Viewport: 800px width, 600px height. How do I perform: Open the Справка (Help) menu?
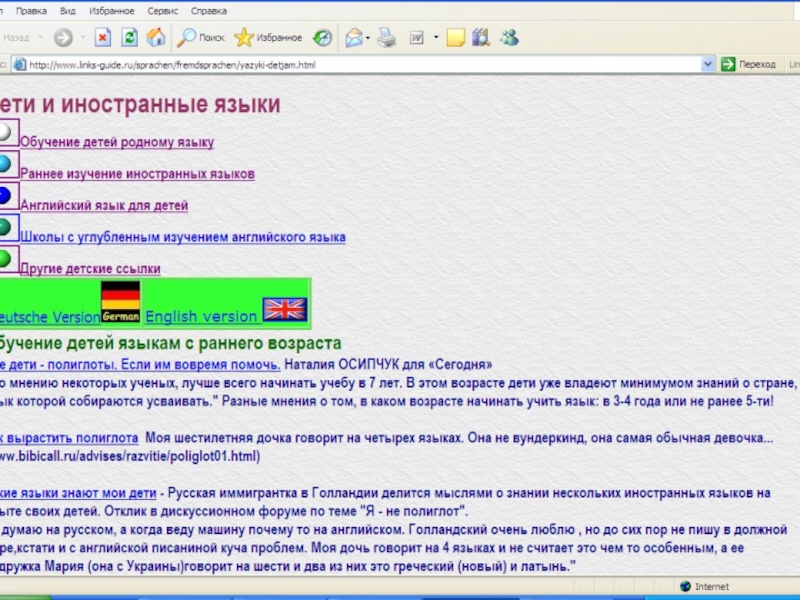click(208, 11)
